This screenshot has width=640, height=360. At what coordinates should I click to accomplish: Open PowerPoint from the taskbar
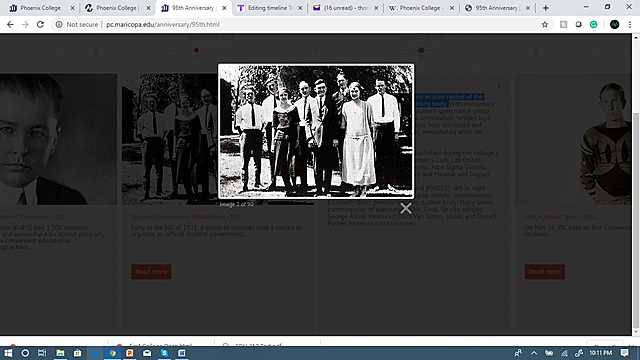(130, 353)
